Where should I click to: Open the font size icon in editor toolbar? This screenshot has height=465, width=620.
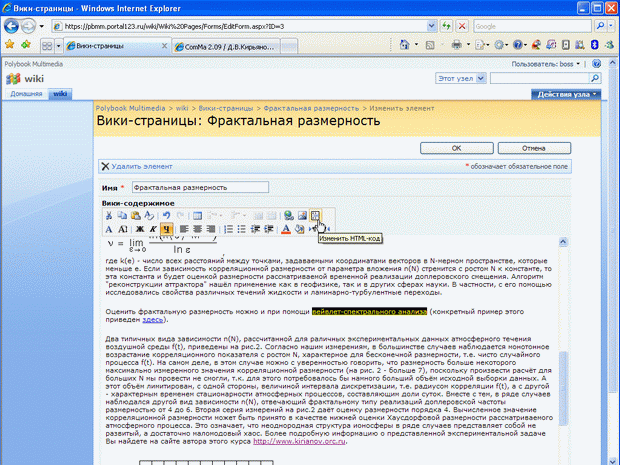[123, 229]
